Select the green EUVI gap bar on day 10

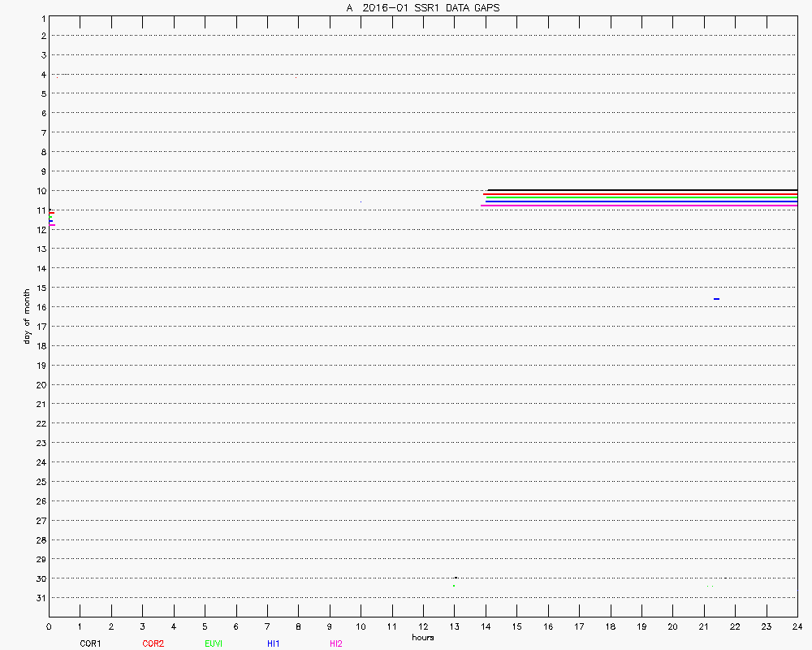pos(641,197)
